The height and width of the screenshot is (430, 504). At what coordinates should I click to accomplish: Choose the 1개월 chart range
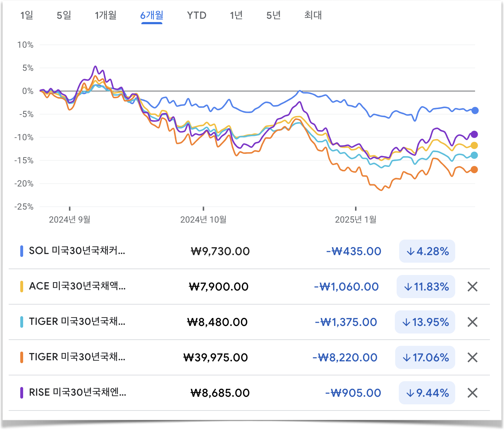(106, 15)
